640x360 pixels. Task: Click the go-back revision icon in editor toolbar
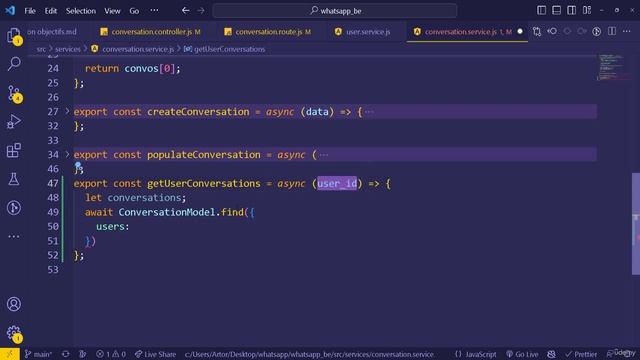pos(552,31)
